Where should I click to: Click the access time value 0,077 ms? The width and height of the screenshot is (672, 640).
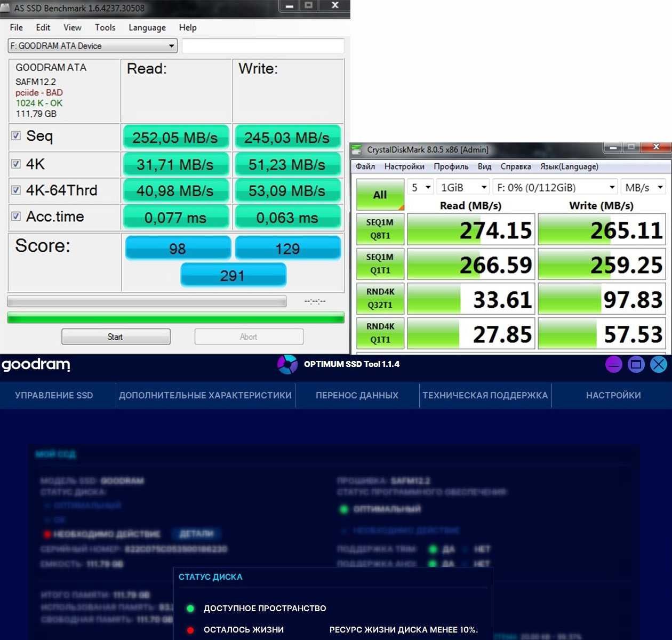point(175,217)
